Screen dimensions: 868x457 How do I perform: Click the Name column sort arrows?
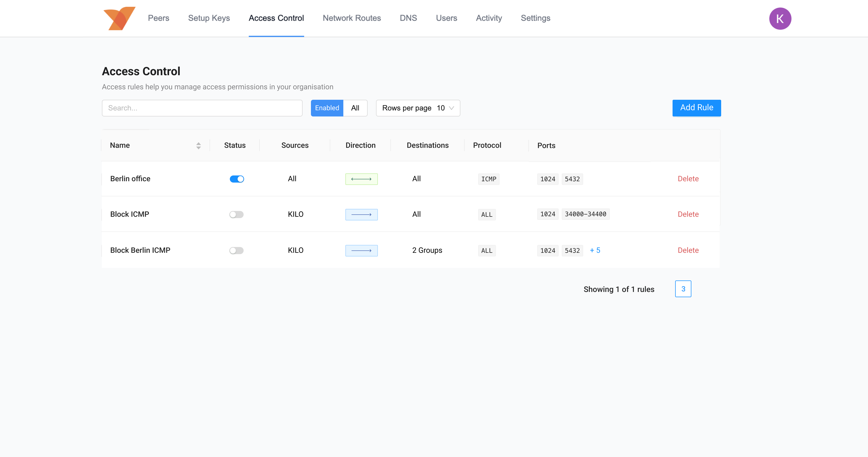pyautogui.click(x=199, y=145)
